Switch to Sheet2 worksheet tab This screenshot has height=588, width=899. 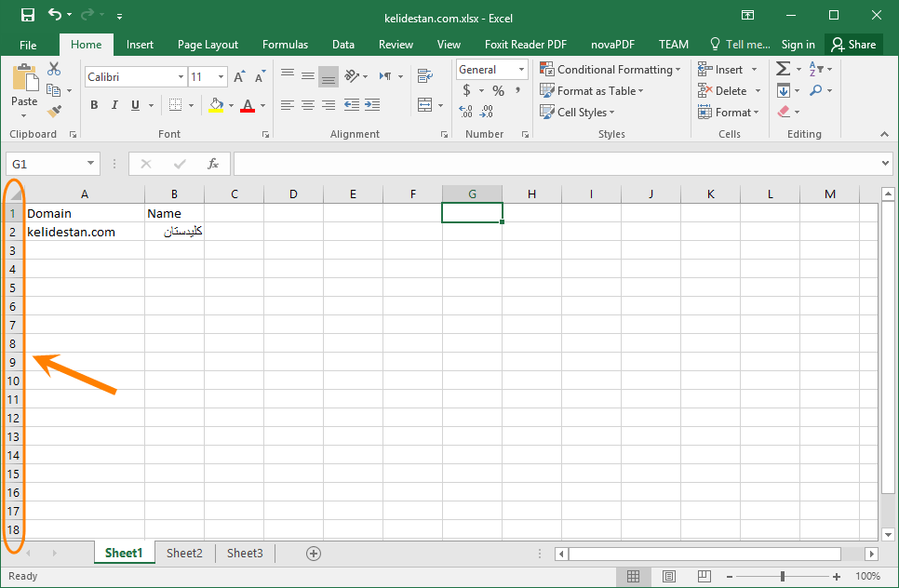[x=184, y=553]
